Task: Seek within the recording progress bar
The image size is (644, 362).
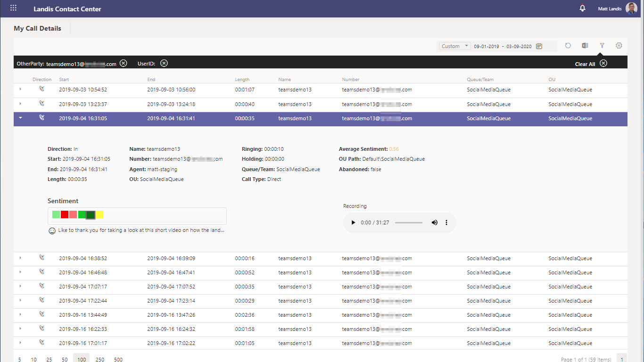Action: (409, 222)
